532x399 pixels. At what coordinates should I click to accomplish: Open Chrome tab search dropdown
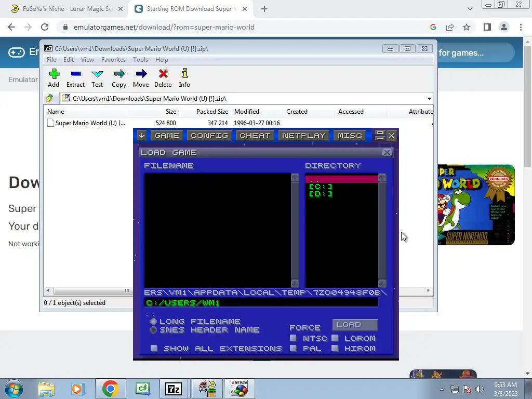click(x=470, y=9)
